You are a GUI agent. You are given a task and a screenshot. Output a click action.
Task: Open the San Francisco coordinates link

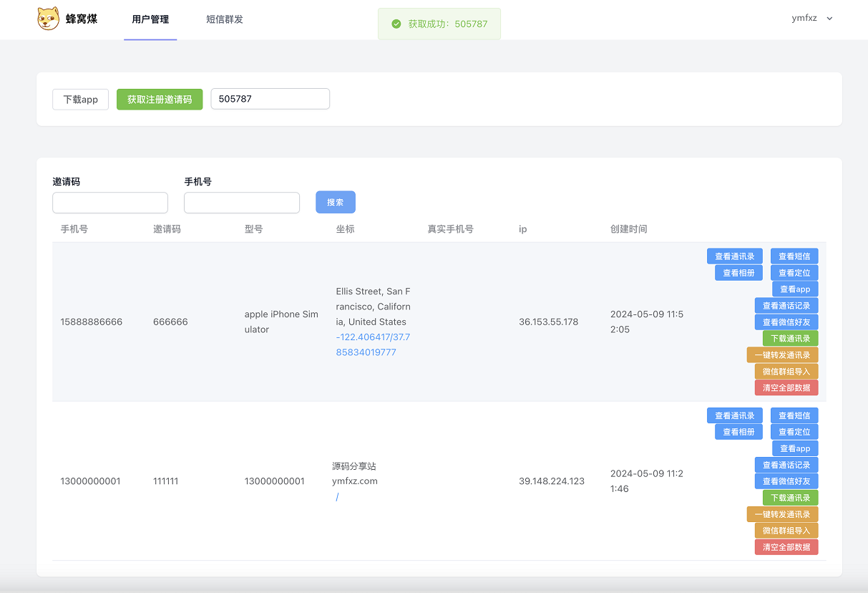(373, 344)
